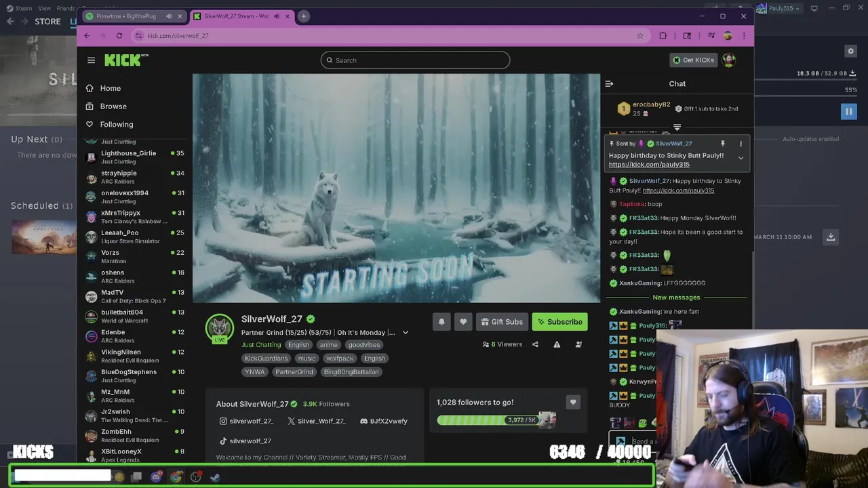Open Steam downloads settings gear

click(850, 51)
